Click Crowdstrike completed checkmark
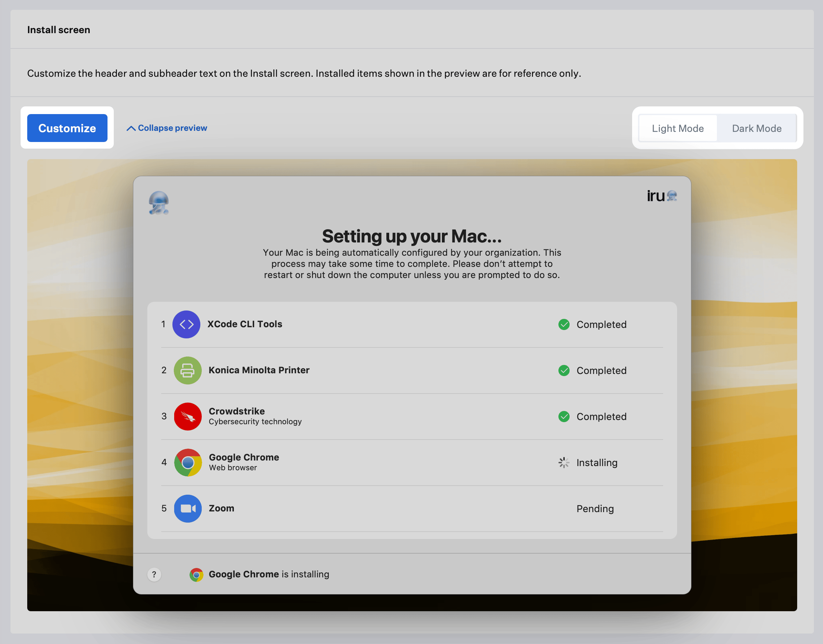Image resolution: width=823 pixels, height=644 pixels. coord(564,416)
